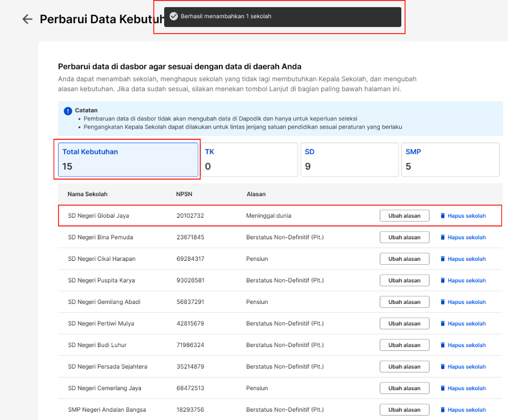Screen dimensions: 508x420
Task: Click trash icon for SD Negeri Global Jaya
Action: click(x=443, y=216)
